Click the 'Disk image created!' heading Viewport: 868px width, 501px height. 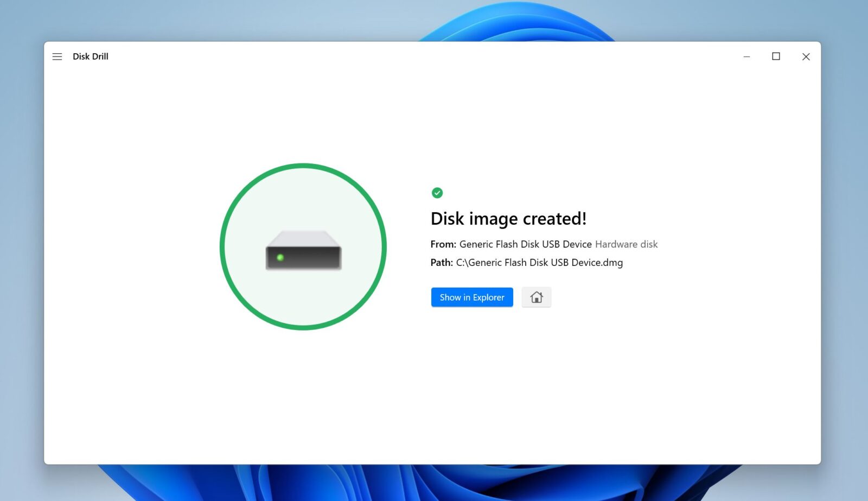pyautogui.click(x=508, y=219)
